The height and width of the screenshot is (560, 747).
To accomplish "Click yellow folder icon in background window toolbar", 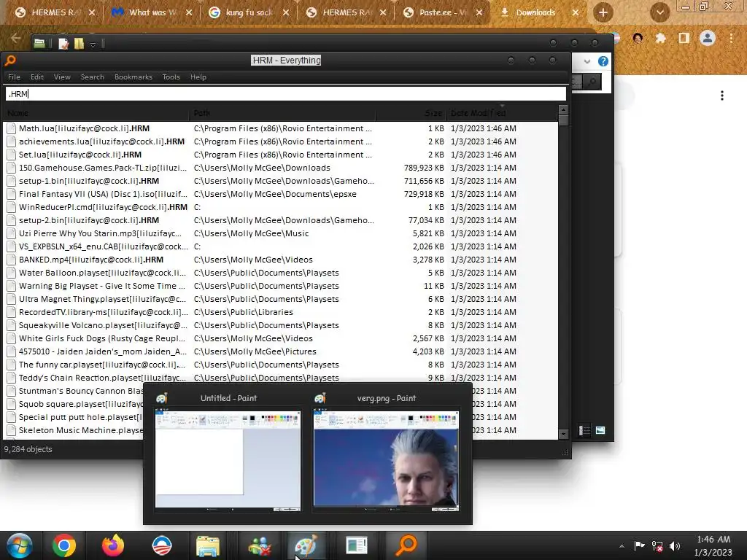I will 79,44.
